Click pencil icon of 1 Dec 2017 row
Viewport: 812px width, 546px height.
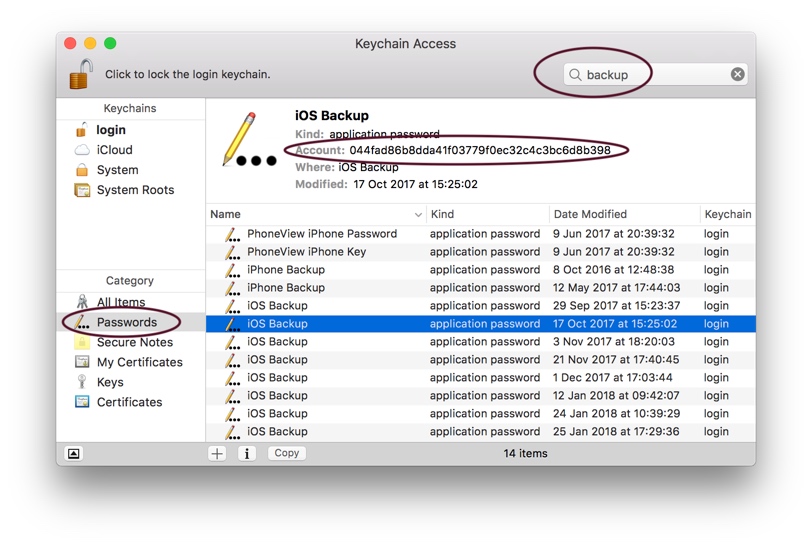pyautogui.click(x=232, y=378)
